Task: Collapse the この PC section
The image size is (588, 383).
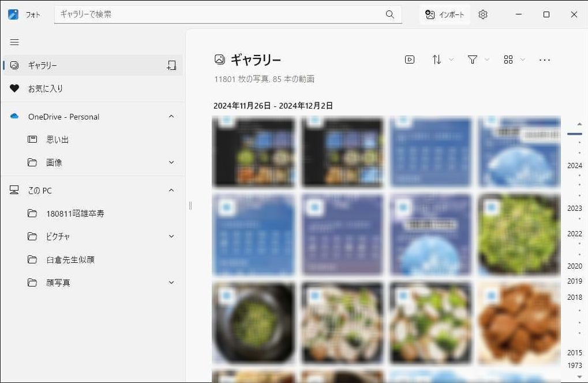Action: [171, 191]
